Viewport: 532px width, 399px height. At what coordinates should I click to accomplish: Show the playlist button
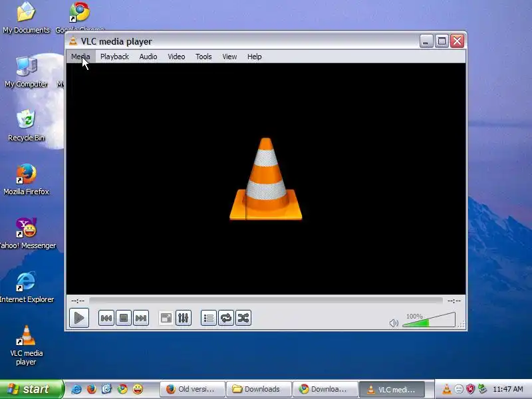[x=209, y=318]
